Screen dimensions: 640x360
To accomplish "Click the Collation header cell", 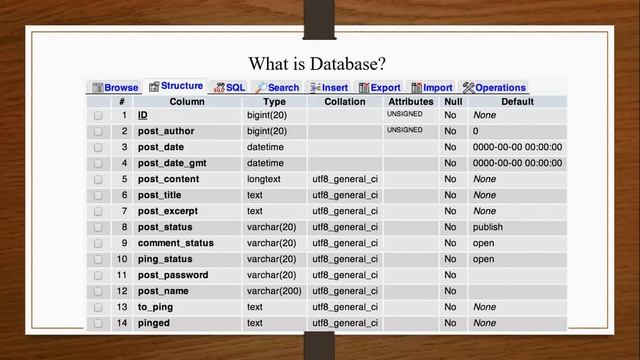I will click(x=345, y=102).
